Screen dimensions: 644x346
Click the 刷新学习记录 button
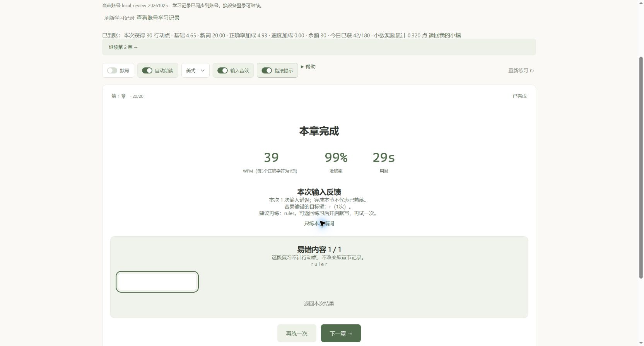[119, 18]
